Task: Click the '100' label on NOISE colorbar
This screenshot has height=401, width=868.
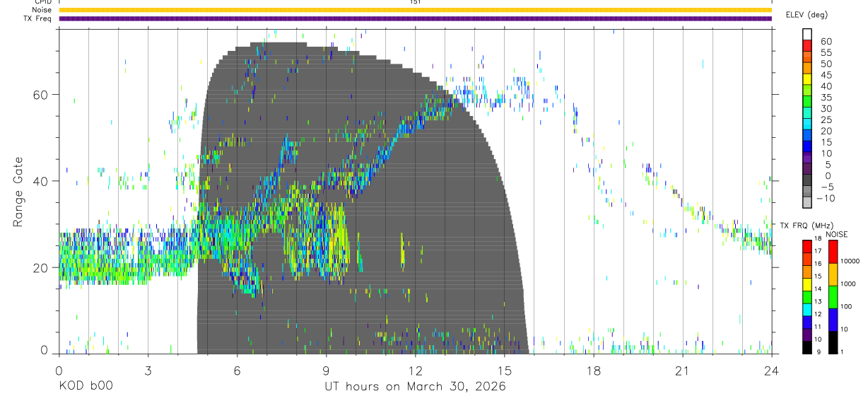Action: 847,306
